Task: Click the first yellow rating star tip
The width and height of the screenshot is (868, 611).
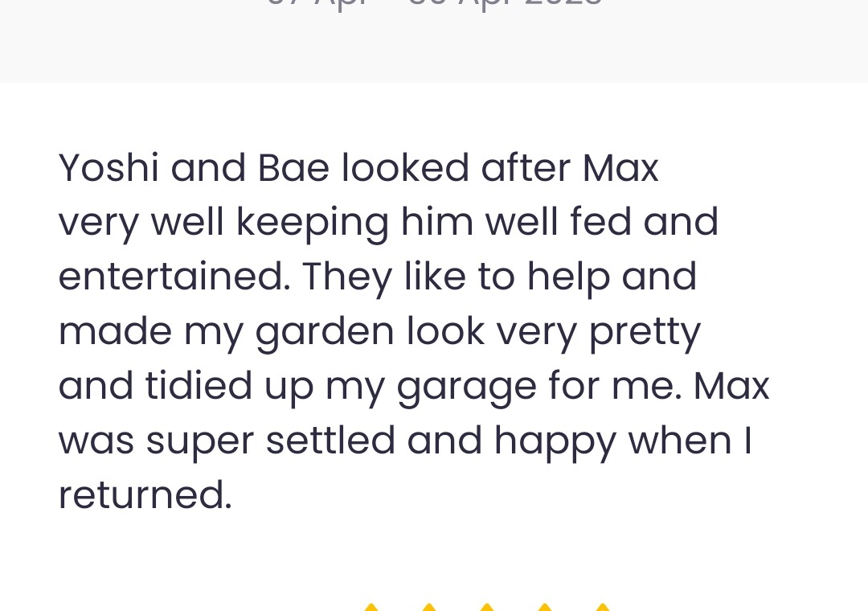Action: click(x=371, y=607)
